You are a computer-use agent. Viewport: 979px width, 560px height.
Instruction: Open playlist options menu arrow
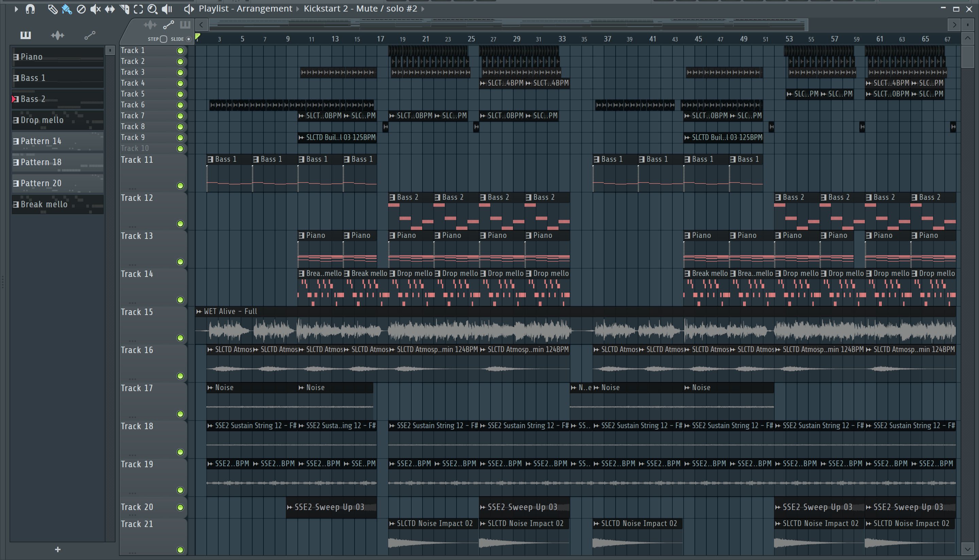[16, 8]
